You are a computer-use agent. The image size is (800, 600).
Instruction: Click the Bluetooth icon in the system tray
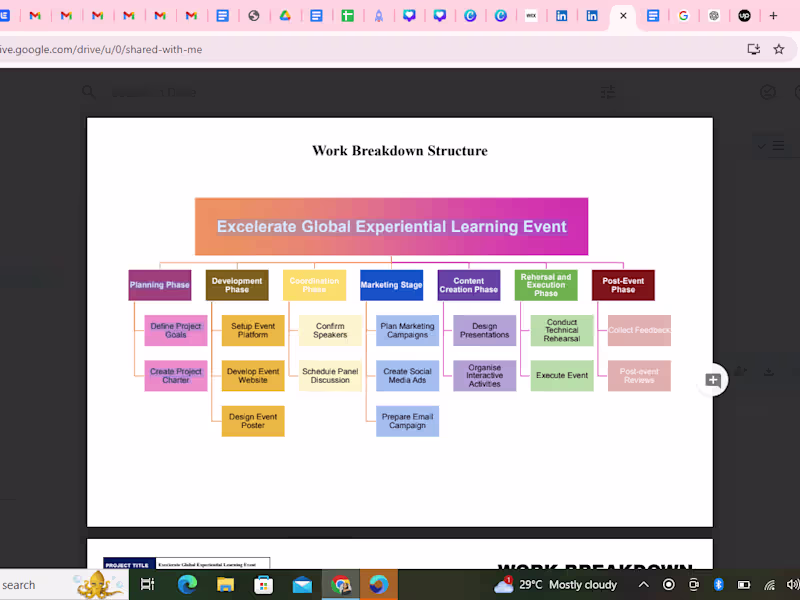[718, 585]
